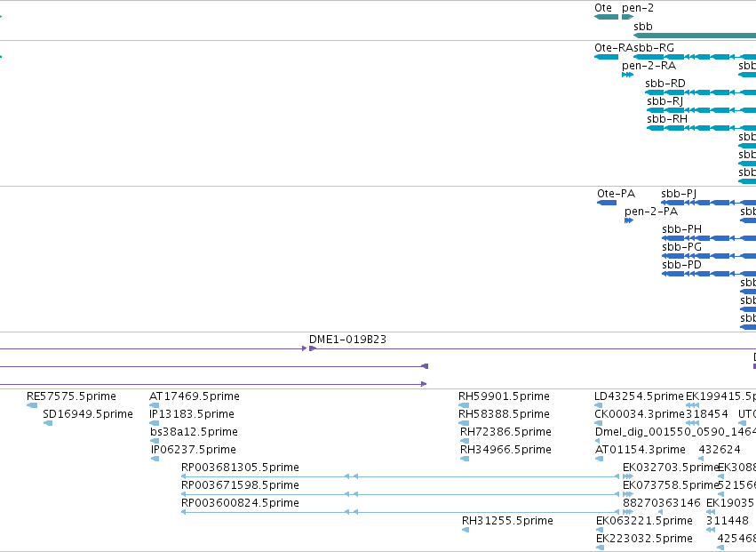Select EK073758.5prime EST
This screenshot has width=756, height=552.
click(628, 494)
